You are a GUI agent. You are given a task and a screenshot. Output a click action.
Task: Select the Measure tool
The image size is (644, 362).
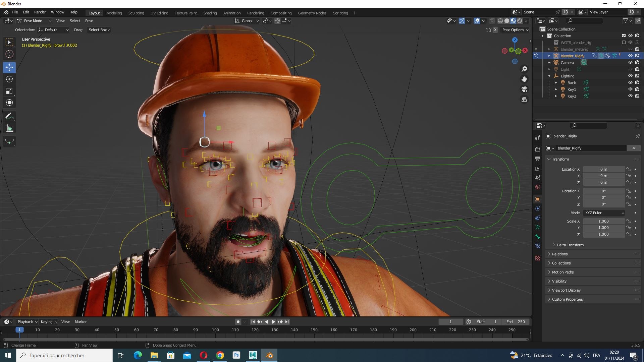(9, 128)
